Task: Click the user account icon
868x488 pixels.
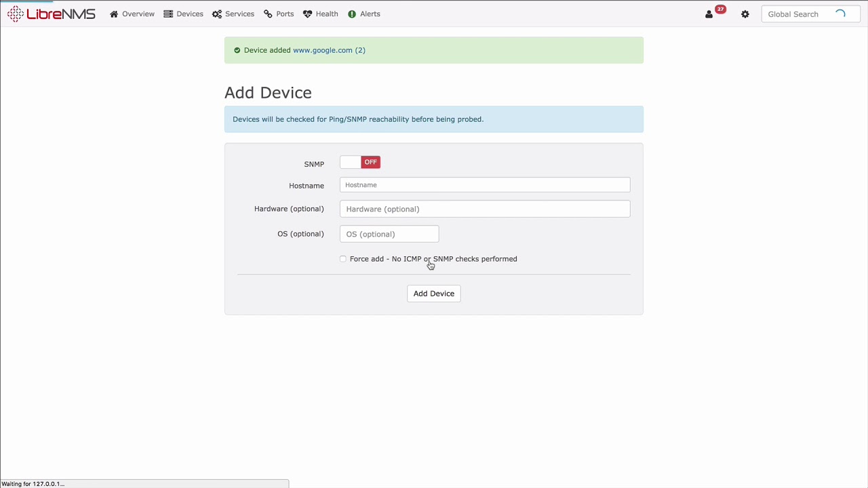Action: 709,14
